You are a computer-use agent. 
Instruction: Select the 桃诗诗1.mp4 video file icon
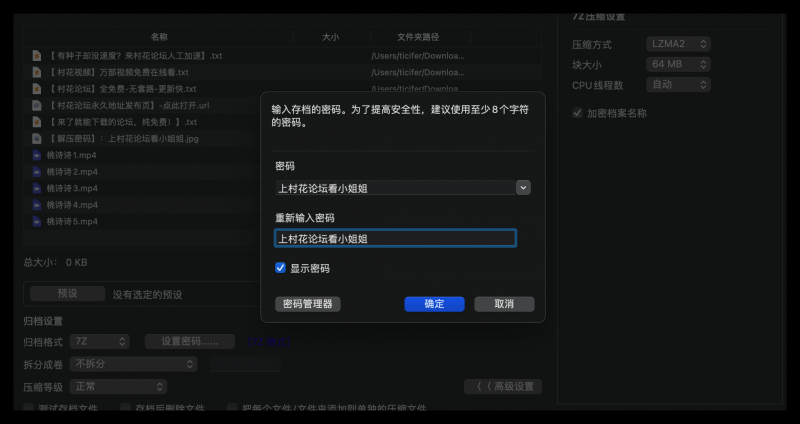coord(37,155)
